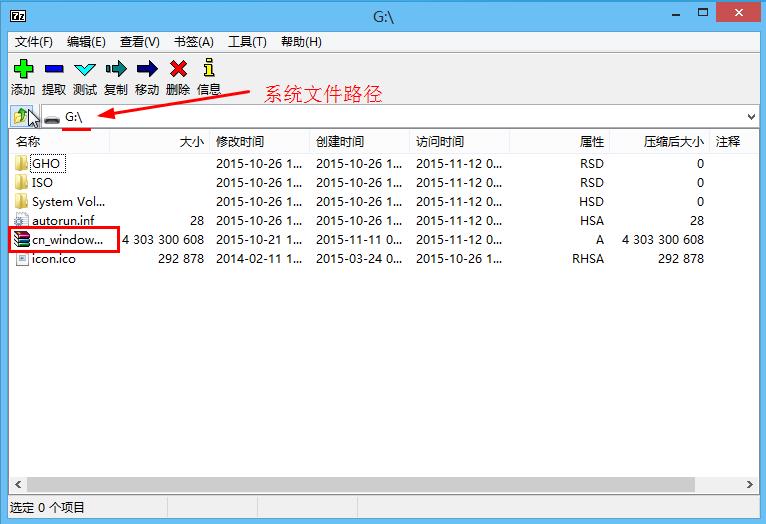Click the green Add (添加) plus icon
The height and width of the screenshot is (524, 766).
coord(23,69)
